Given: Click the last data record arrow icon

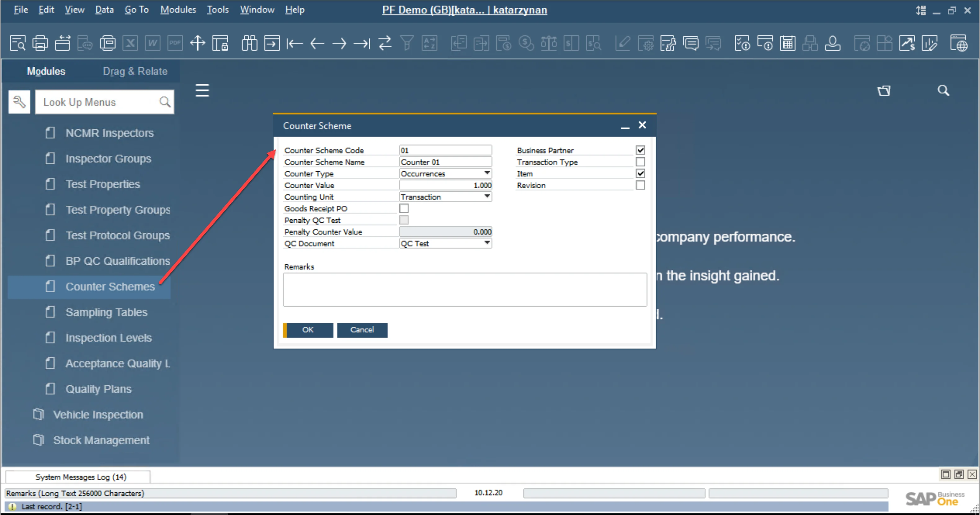Looking at the screenshot, I should 361,43.
